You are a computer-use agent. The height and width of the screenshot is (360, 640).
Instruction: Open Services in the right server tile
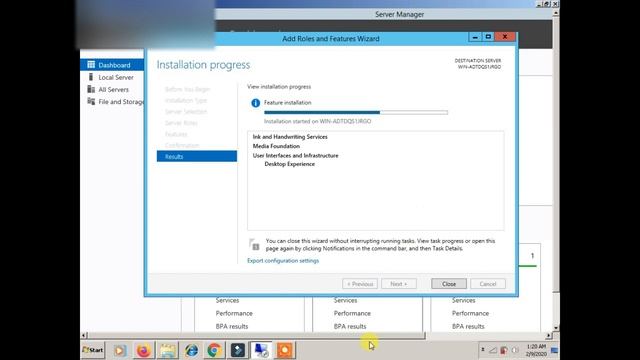(x=463, y=300)
